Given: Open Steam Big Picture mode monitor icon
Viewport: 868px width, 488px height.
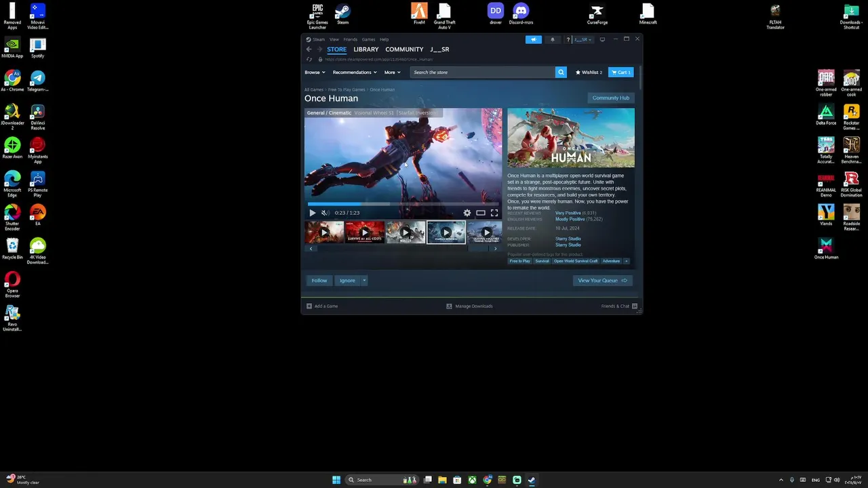Looking at the screenshot, I should (x=602, y=39).
